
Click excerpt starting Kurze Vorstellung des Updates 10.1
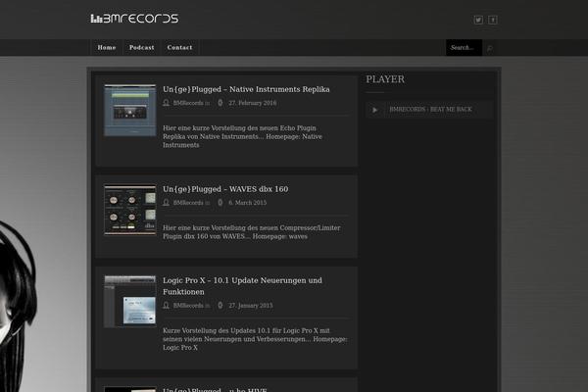tap(255, 339)
